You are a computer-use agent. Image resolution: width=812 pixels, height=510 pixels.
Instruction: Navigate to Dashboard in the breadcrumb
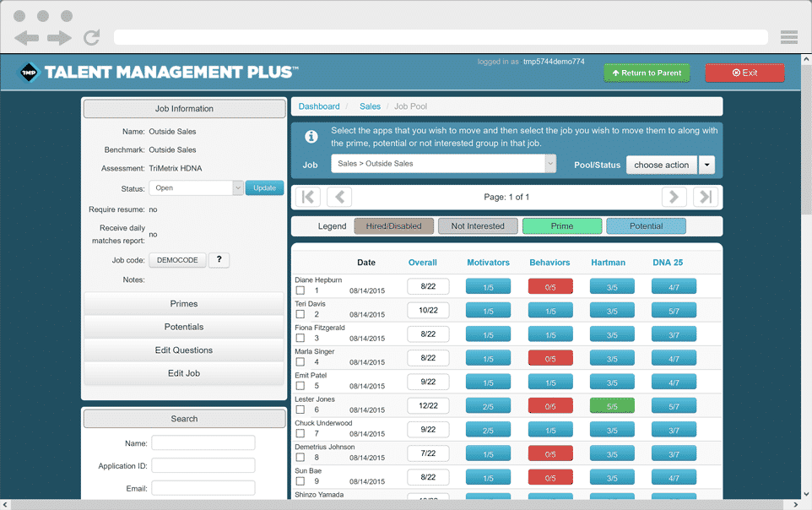point(319,106)
